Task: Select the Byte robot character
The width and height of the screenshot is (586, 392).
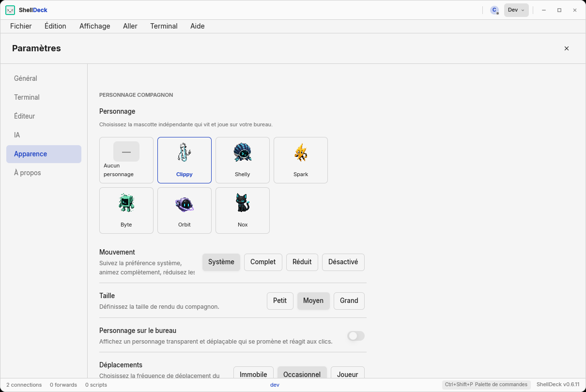Action: 126,211
